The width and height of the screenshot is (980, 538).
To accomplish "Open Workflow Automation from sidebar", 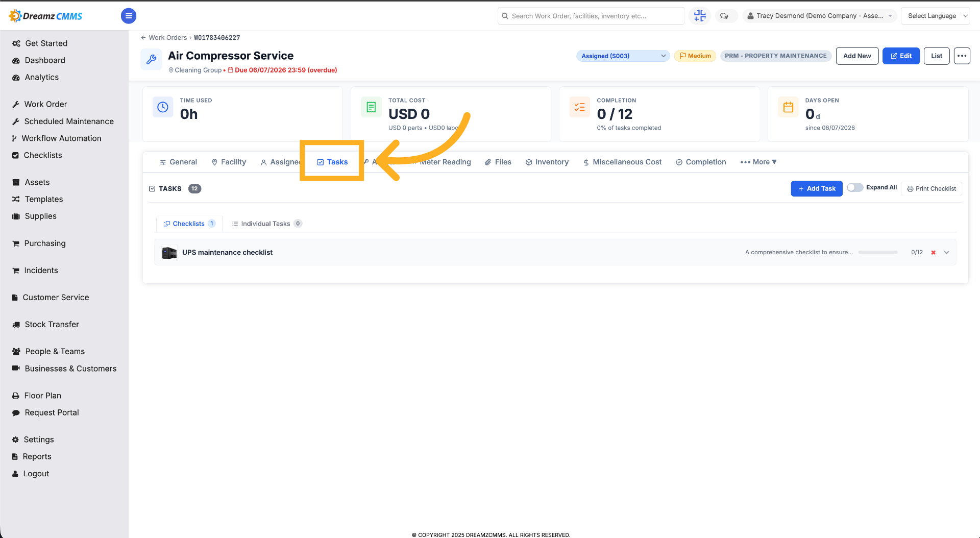I will pos(61,138).
